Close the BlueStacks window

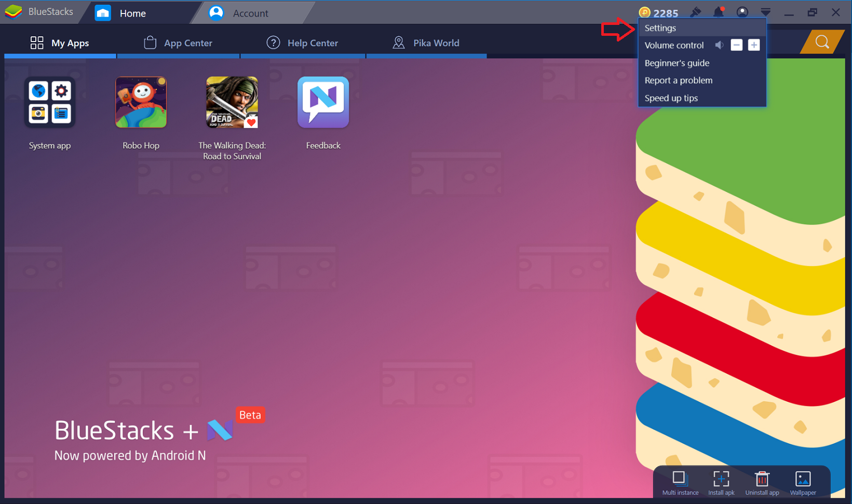coord(836,12)
